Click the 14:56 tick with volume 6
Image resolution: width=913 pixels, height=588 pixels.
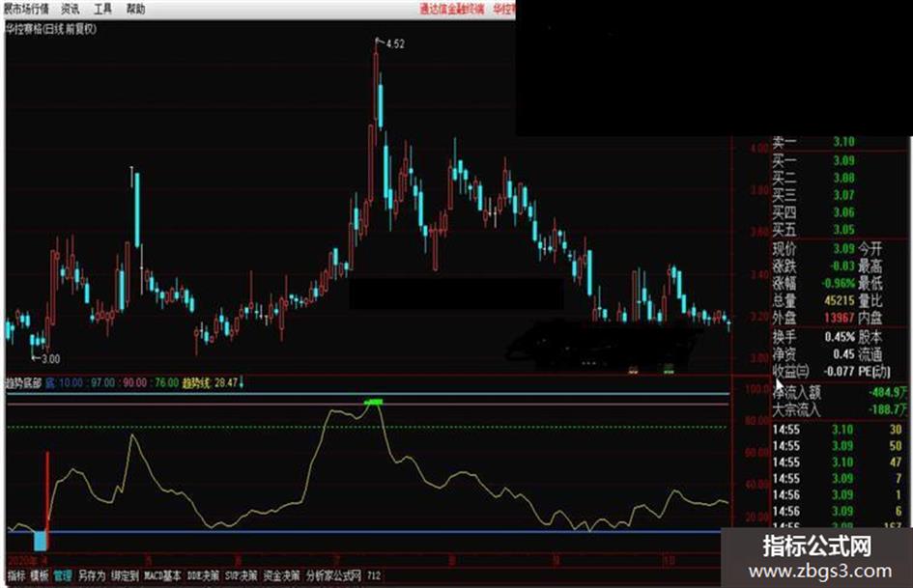tap(837, 511)
